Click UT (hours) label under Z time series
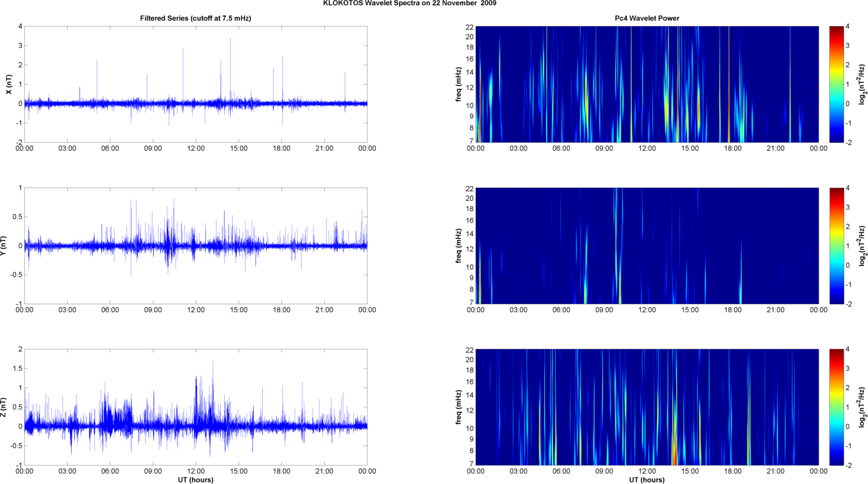Screen dimensions: 868x484 point(195,479)
